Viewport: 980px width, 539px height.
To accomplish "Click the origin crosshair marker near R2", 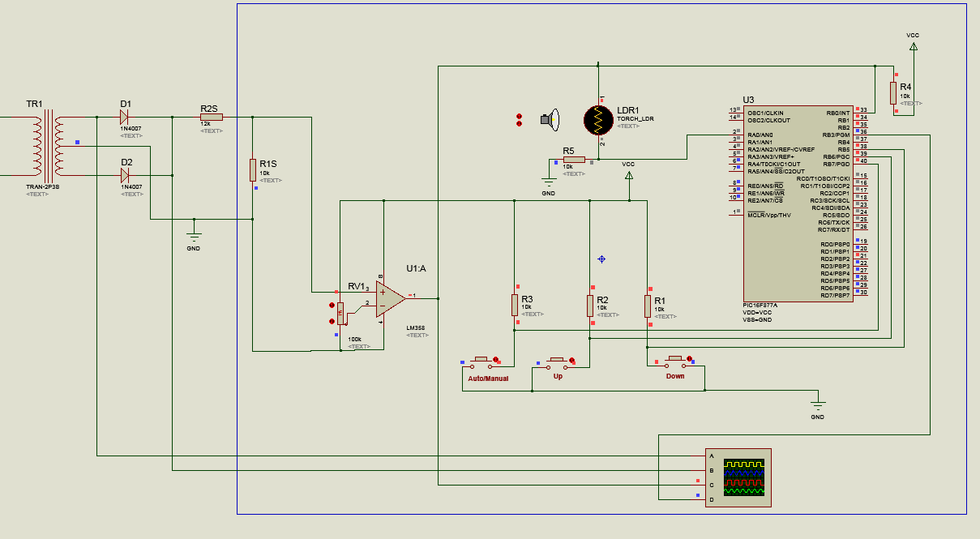I will pyautogui.click(x=601, y=259).
